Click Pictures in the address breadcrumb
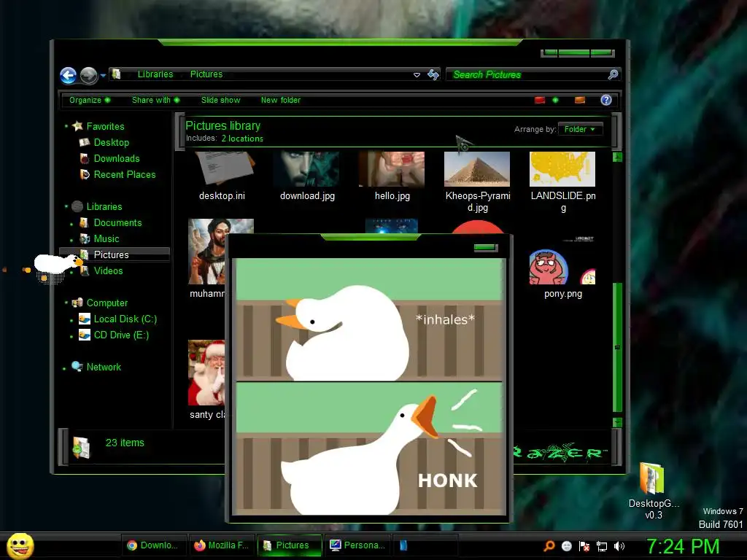Screen dimensions: 747x560 pyautogui.click(x=206, y=74)
